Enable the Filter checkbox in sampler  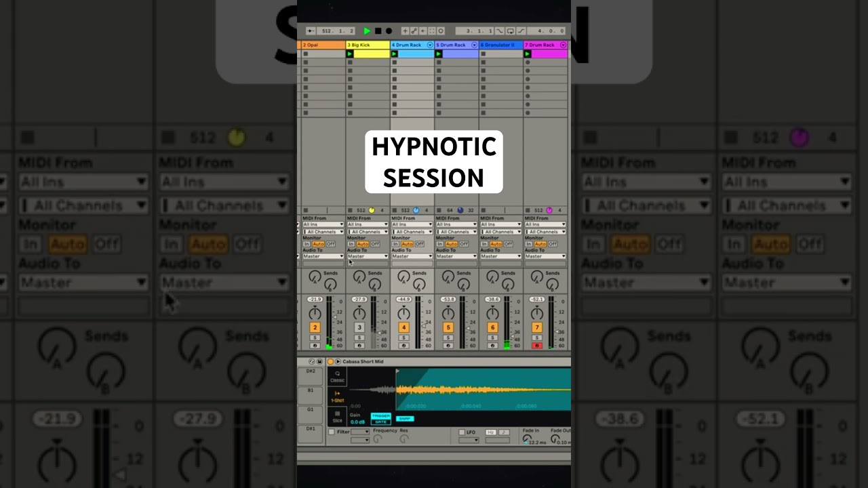click(331, 432)
